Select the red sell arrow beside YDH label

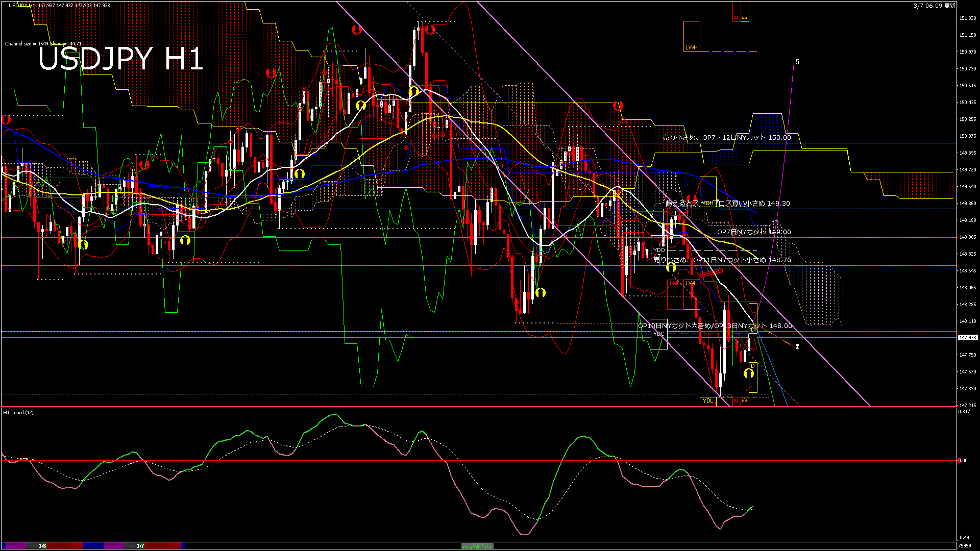coord(692,199)
